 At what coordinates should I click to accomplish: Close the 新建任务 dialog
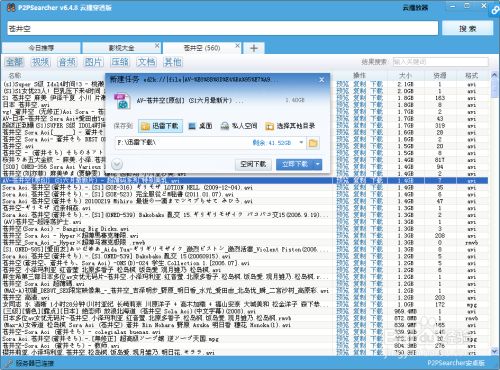point(322,80)
